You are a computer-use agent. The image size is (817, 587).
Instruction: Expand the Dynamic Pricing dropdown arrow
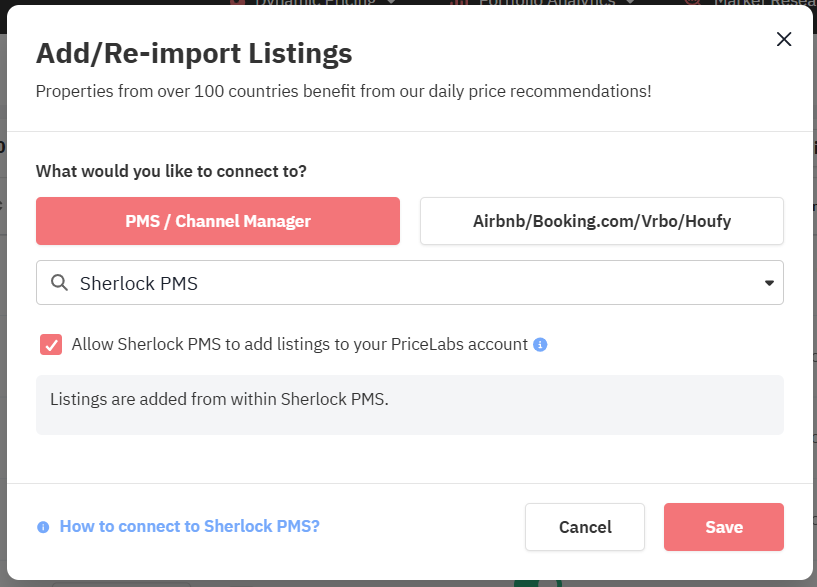click(x=390, y=3)
